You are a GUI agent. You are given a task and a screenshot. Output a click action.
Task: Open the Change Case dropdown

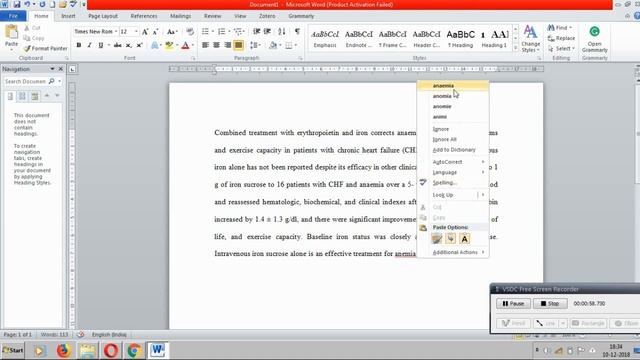[x=171, y=31]
